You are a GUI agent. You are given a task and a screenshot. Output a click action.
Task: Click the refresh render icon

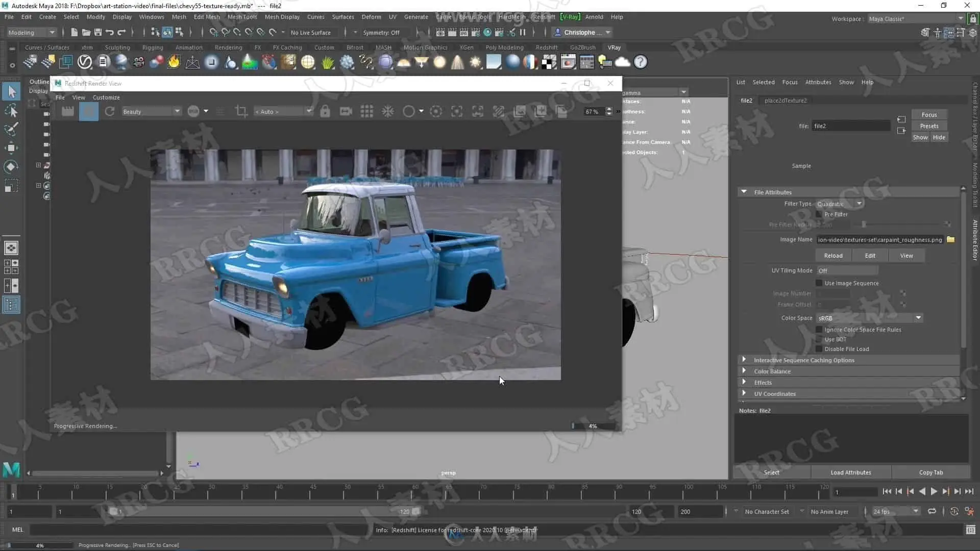(x=110, y=111)
